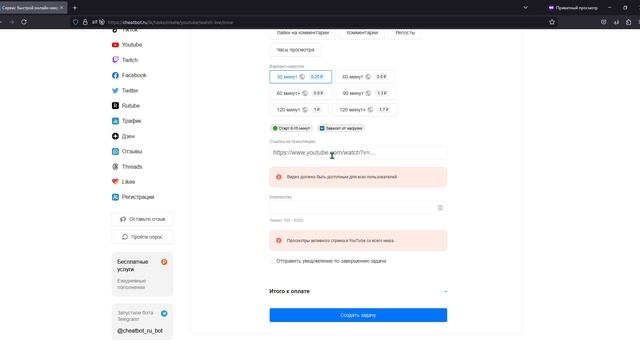The height and width of the screenshot is (360, 640).
Task: Close the current browser tab
Action: coord(62,8)
